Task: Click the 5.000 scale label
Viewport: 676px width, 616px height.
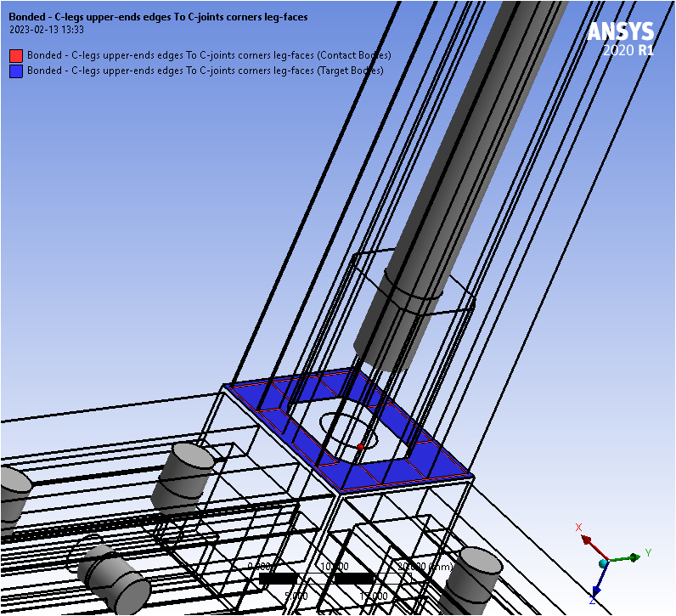Action: tap(296, 596)
